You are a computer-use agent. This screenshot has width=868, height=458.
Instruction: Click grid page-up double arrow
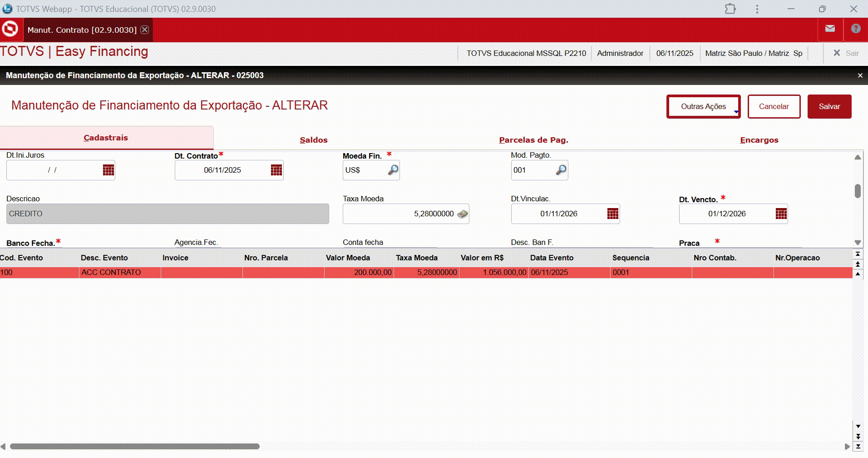tap(858, 264)
